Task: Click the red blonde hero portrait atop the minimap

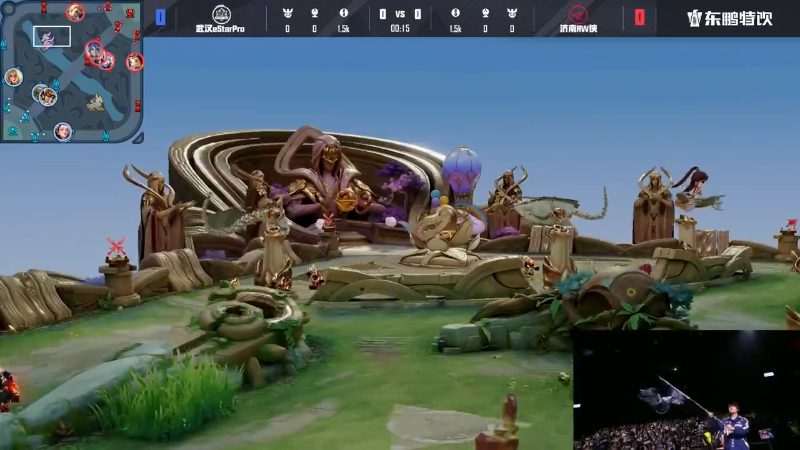Action: click(x=76, y=12)
